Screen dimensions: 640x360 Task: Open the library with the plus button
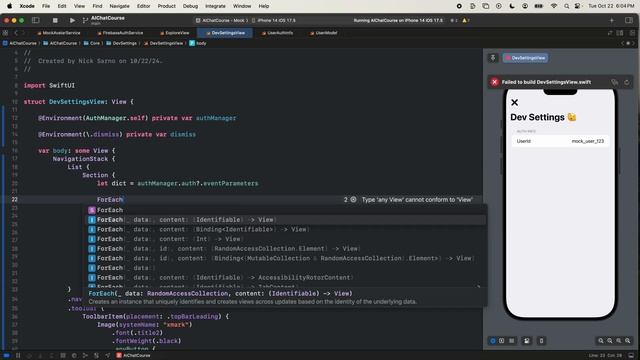tap(611, 20)
